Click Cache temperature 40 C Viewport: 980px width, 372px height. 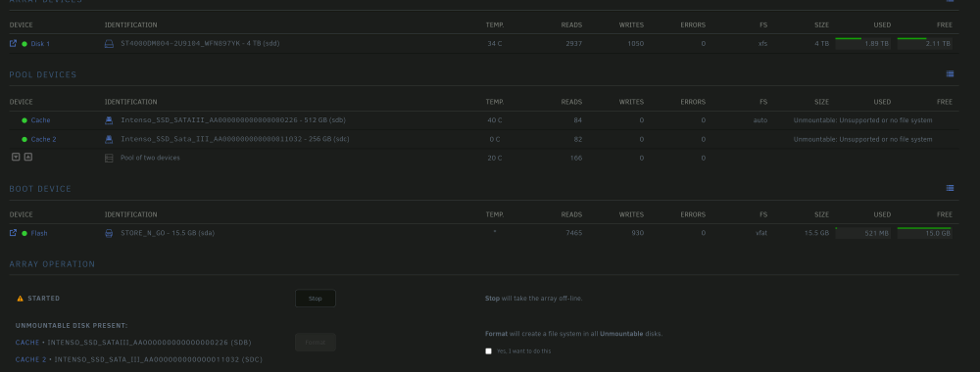494,120
